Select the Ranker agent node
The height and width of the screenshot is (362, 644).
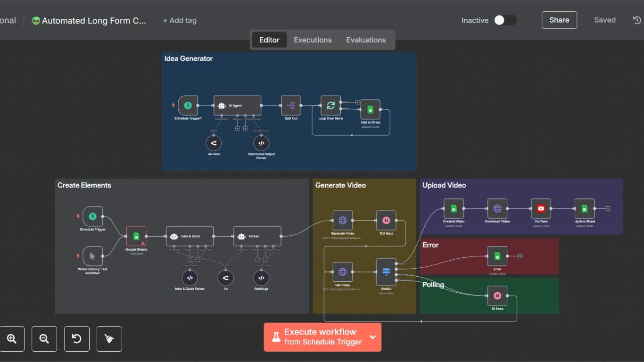point(257,236)
